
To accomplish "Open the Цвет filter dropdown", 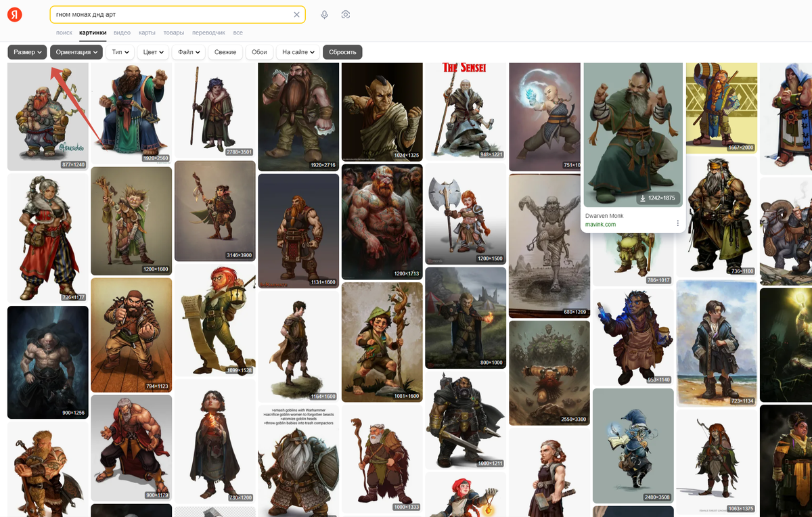I will (x=153, y=52).
